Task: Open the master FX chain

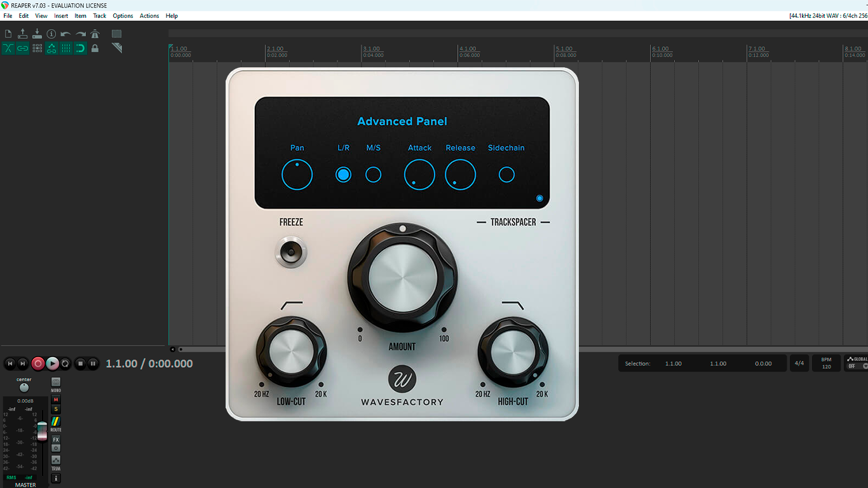Action: tap(56, 440)
